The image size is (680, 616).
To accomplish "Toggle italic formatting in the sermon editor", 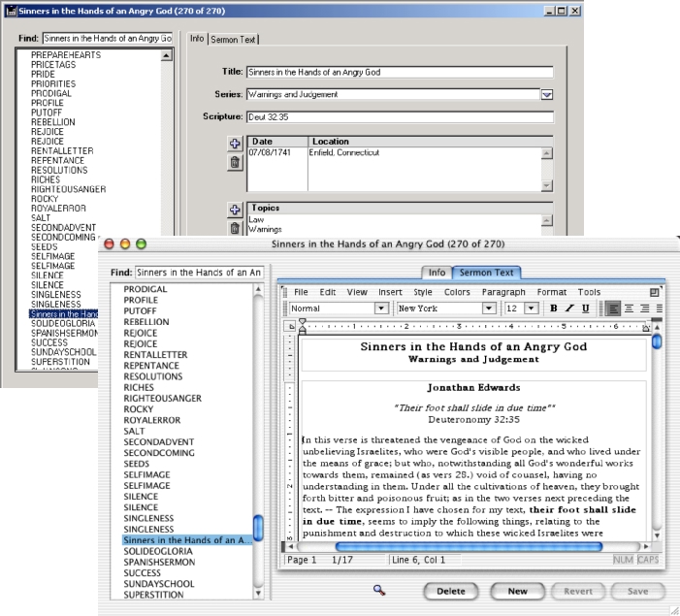I will coord(568,308).
